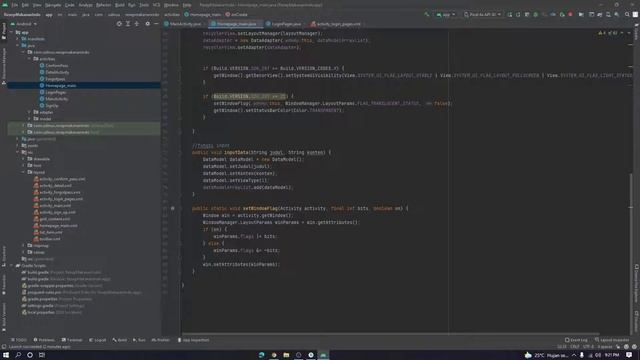Collapse the layout resource folder
This screenshot has height=360, width=640.
[x=24, y=172]
